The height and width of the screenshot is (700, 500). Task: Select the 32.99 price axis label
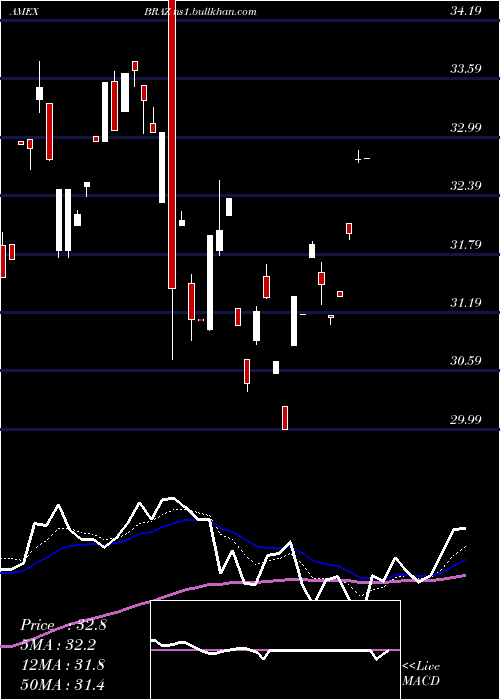[466, 128]
